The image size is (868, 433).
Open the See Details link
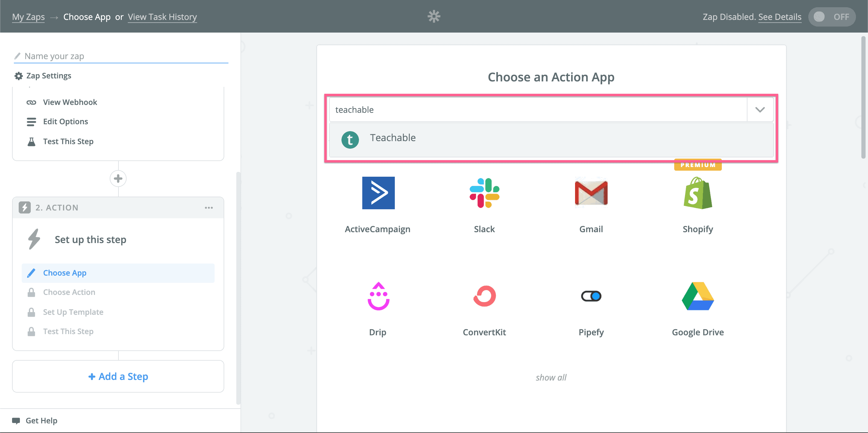[x=780, y=17]
